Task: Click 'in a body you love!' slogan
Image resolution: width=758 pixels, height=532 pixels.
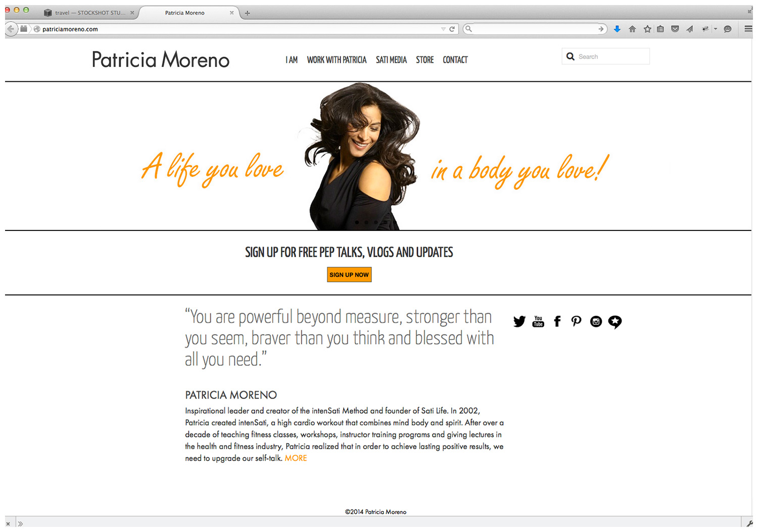Action: pyautogui.click(x=520, y=171)
